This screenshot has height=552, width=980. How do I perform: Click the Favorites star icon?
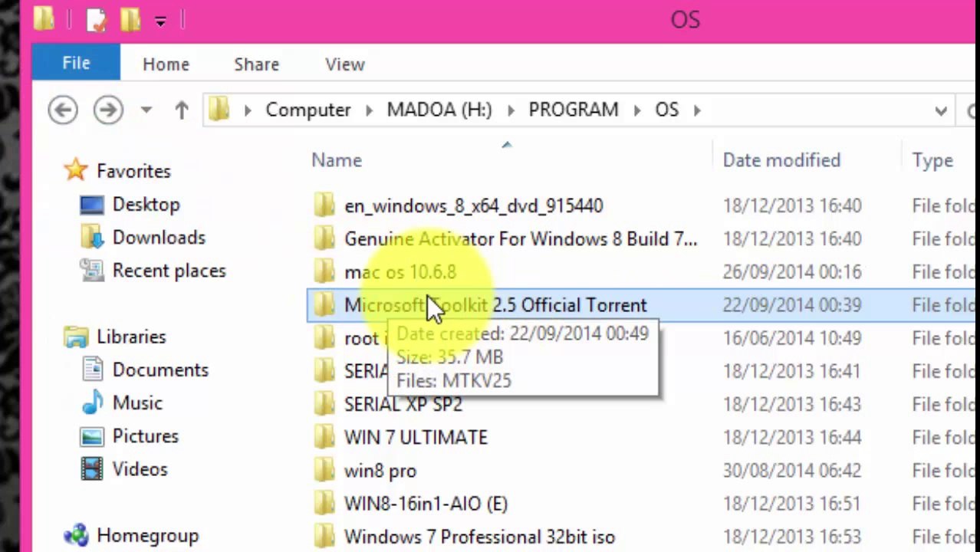75,169
